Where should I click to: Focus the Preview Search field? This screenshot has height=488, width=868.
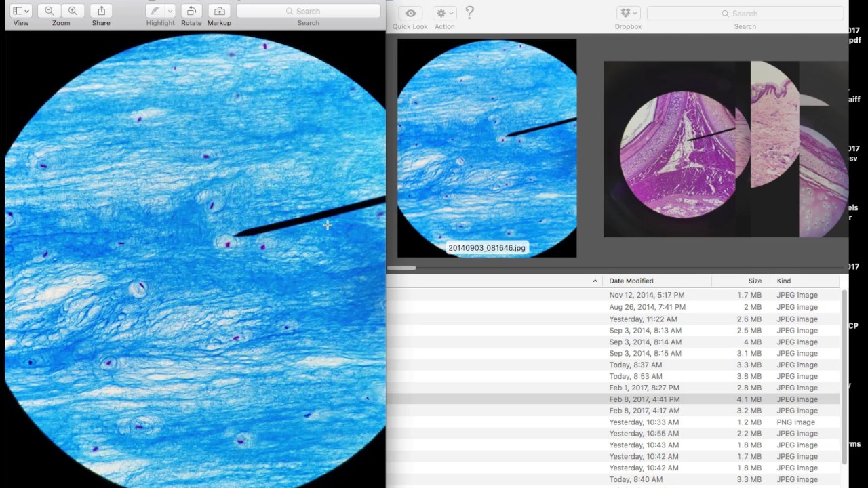pos(308,12)
